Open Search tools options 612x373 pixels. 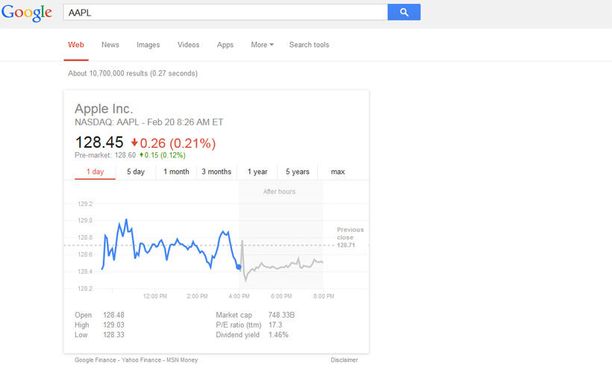coord(309,44)
